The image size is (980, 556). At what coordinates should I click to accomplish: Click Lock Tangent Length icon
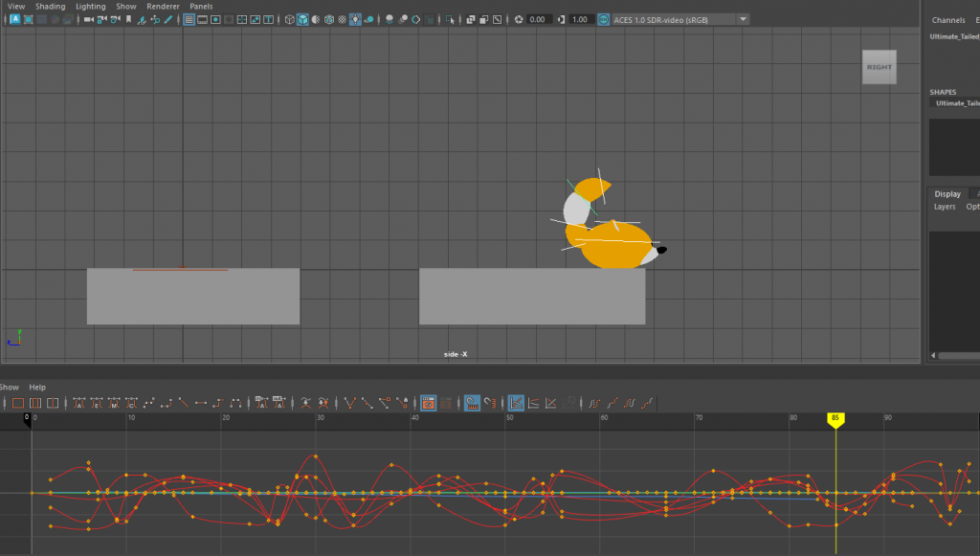pos(402,403)
